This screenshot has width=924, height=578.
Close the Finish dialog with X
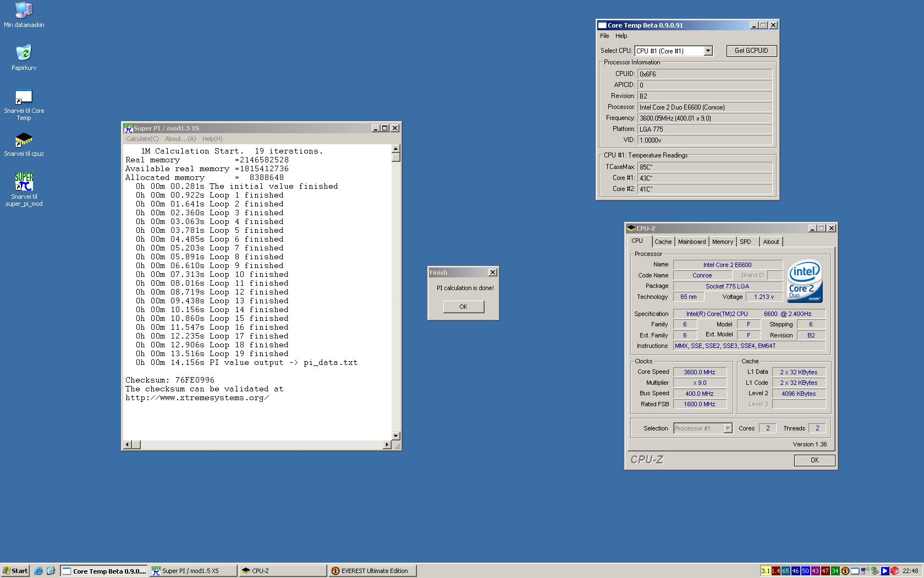coord(493,272)
